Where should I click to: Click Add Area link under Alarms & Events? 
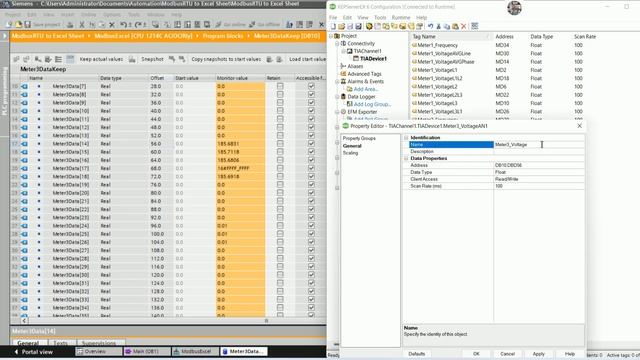pos(366,89)
